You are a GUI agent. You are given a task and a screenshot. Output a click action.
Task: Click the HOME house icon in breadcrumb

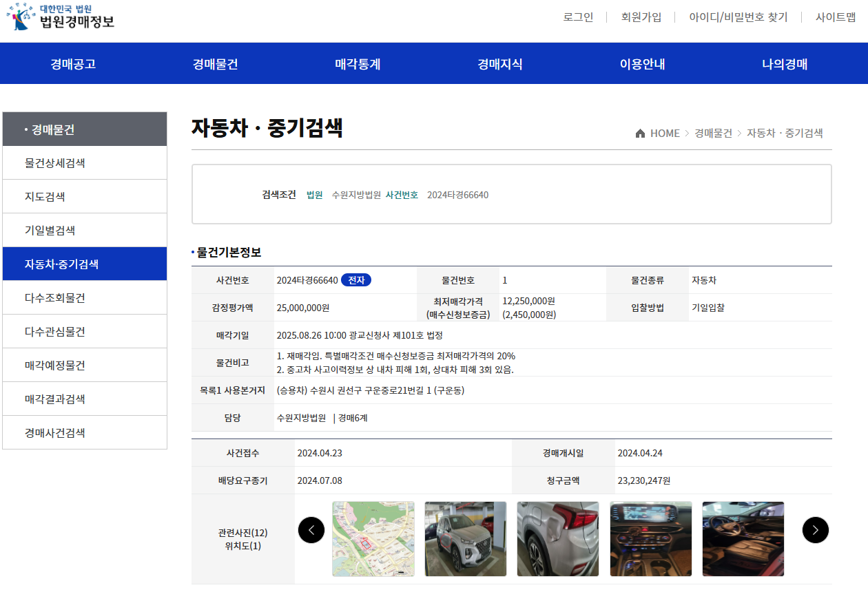[x=640, y=134]
